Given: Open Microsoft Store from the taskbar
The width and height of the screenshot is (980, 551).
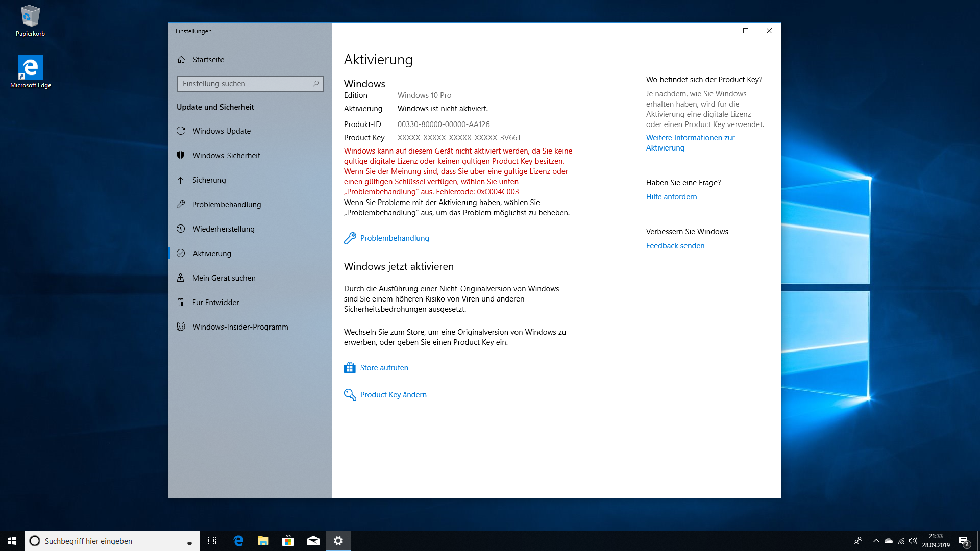Looking at the screenshot, I should [x=288, y=541].
